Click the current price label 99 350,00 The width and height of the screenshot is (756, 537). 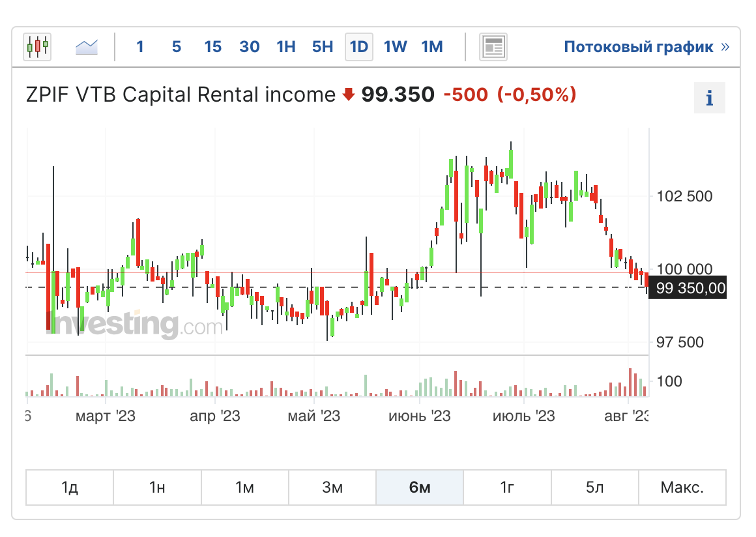click(x=688, y=288)
